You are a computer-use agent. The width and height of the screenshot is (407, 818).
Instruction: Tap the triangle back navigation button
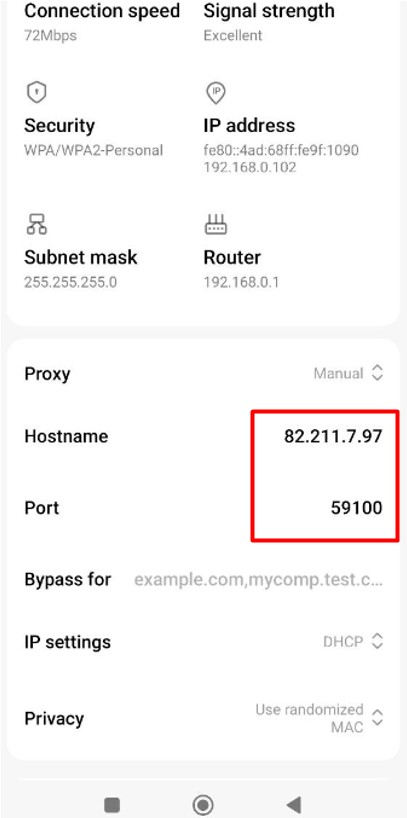pyautogui.click(x=294, y=804)
